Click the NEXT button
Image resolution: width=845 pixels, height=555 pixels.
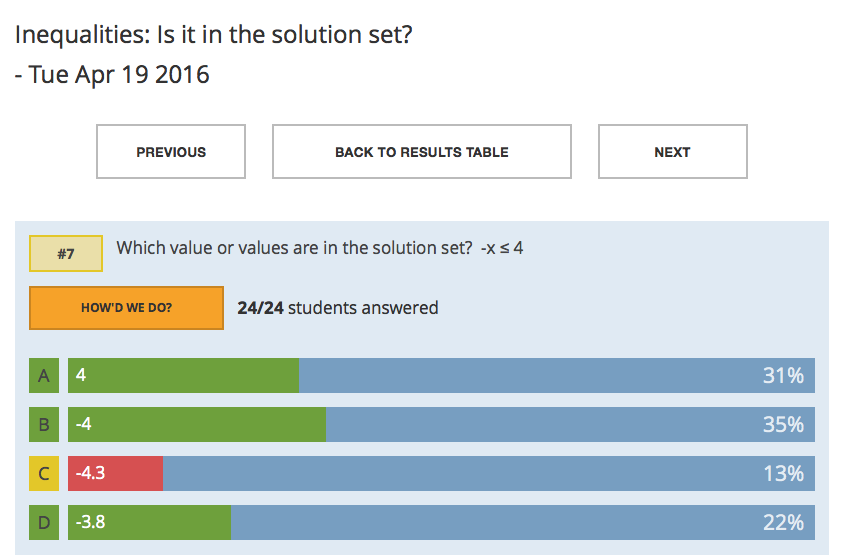pos(672,152)
